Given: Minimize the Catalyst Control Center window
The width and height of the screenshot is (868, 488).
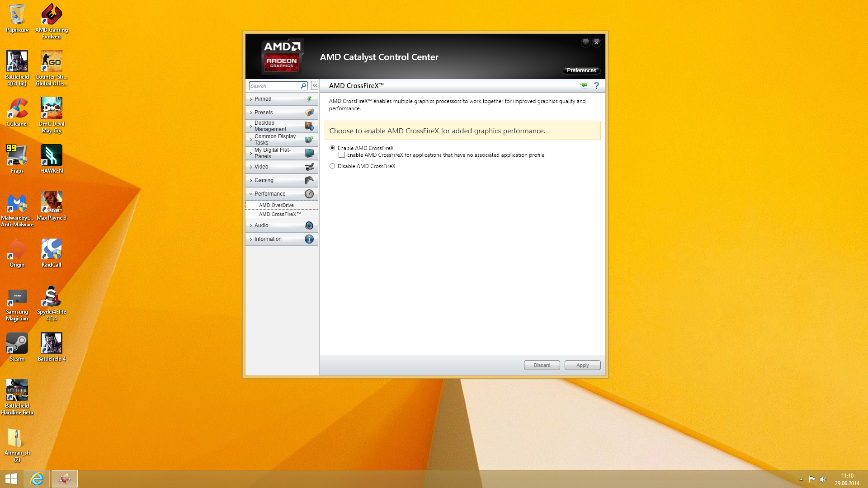Looking at the screenshot, I should [x=585, y=42].
